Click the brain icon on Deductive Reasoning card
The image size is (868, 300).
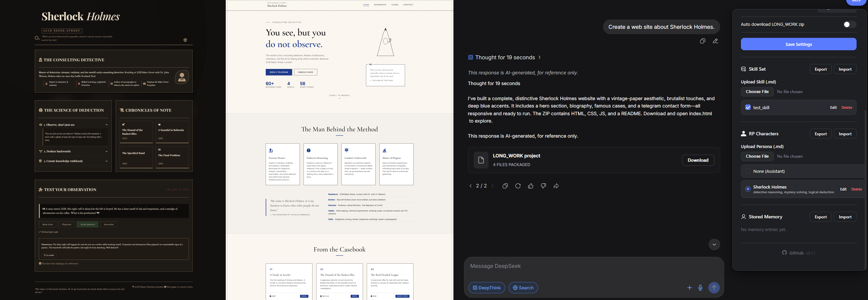click(309, 150)
